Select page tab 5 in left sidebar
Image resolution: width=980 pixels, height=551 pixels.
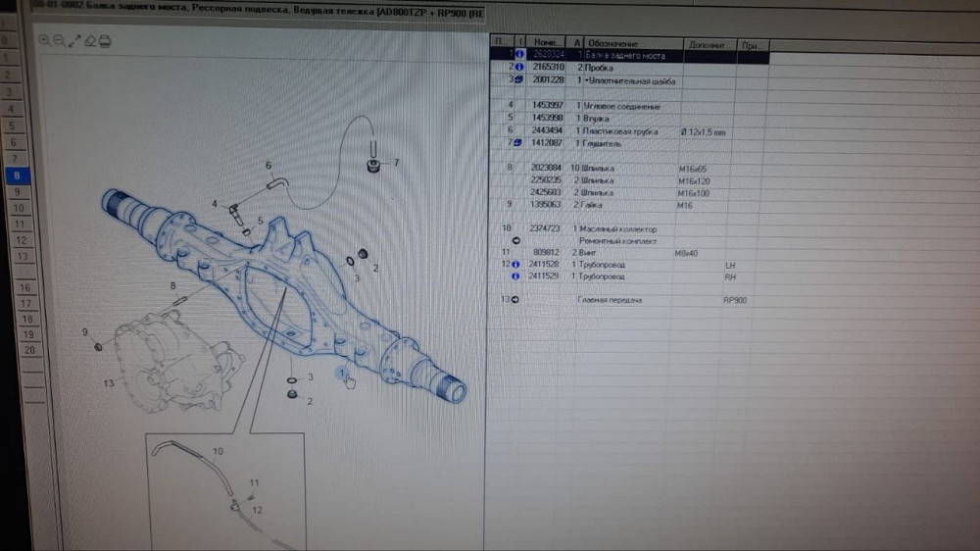12,125
